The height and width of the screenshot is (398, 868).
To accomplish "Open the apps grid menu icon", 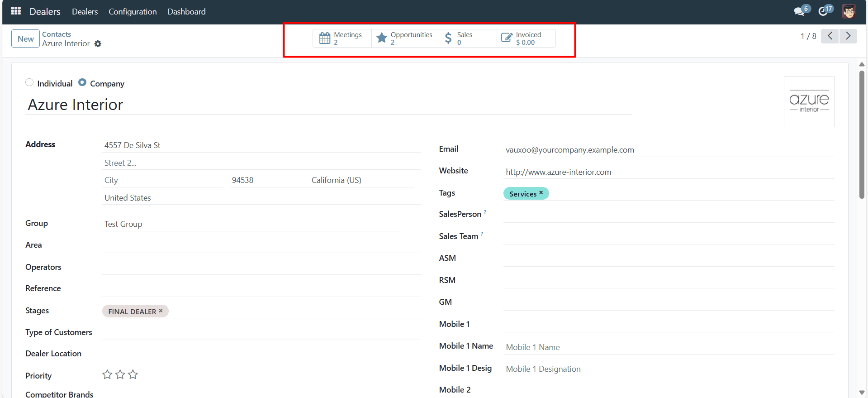I will 16,11.
